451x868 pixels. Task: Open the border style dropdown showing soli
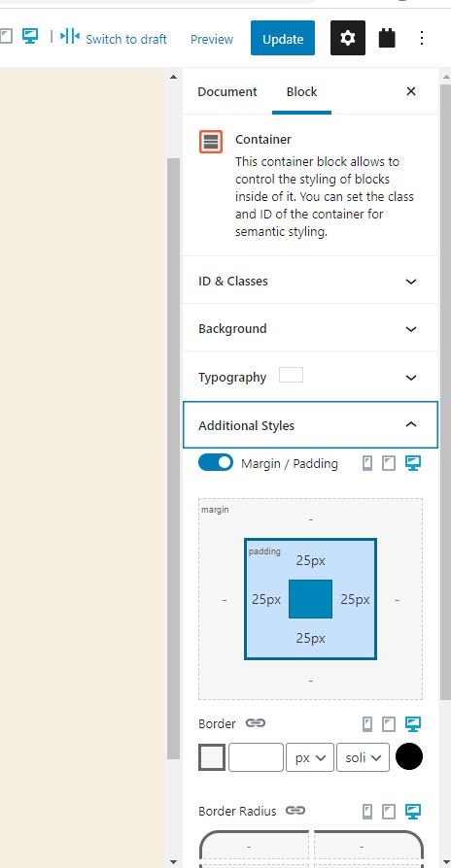click(x=363, y=757)
